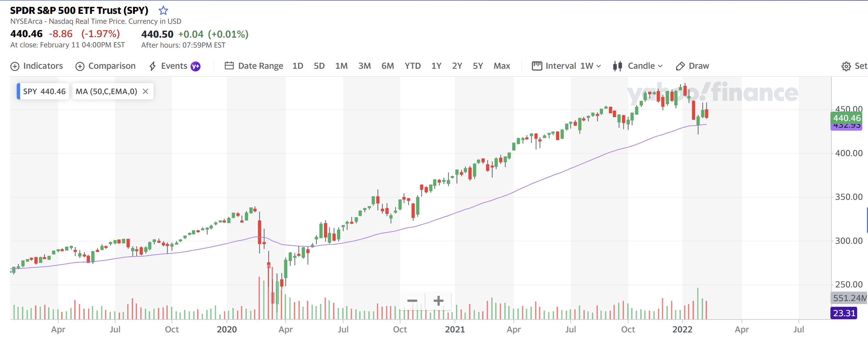The height and width of the screenshot is (363, 868).
Task: Click the candlestick chart type icon
Action: point(617,66)
